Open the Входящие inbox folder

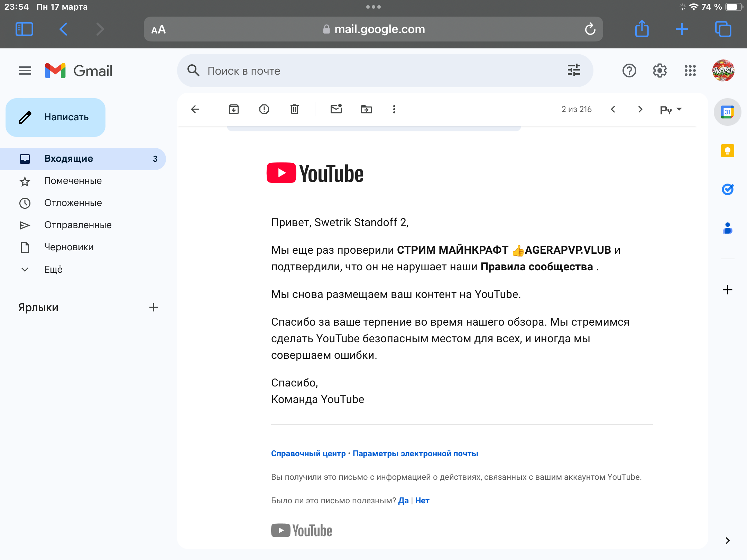pos(68,159)
